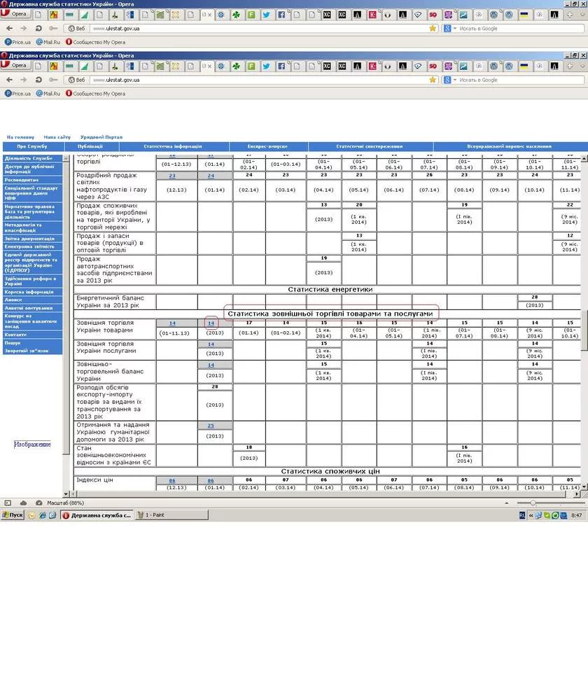The height and width of the screenshot is (700, 588).
Task: Select Електронна звітність in left sidebar
Action: [31, 246]
